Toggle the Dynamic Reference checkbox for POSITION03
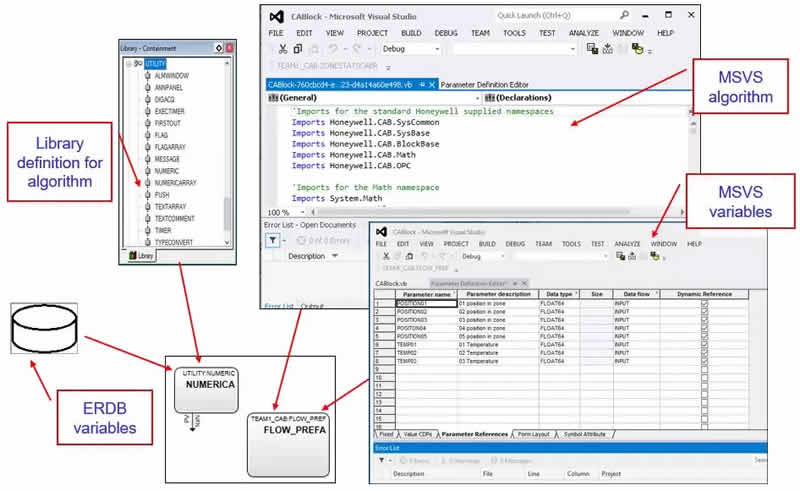800x491 pixels. (705, 320)
